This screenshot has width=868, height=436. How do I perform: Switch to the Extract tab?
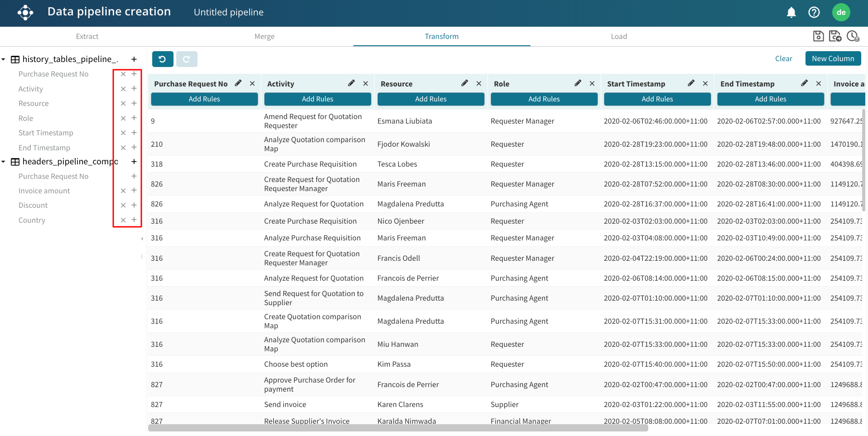[x=87, y=36]
